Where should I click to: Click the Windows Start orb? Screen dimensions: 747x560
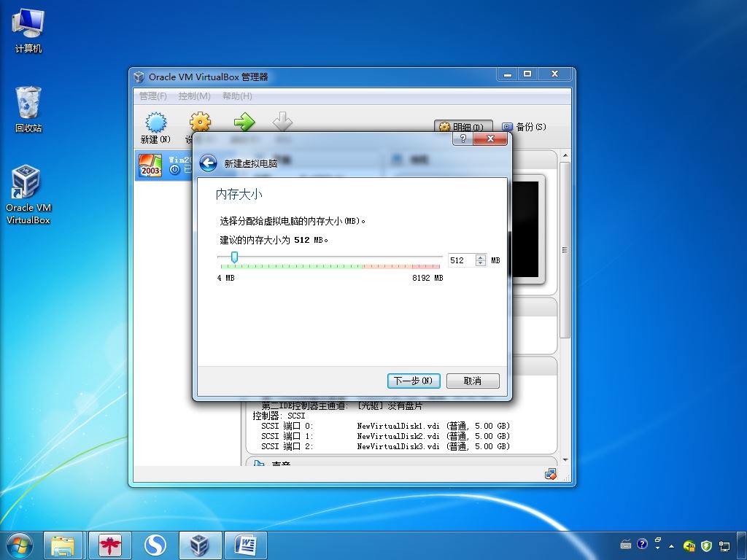coord(20,545)
